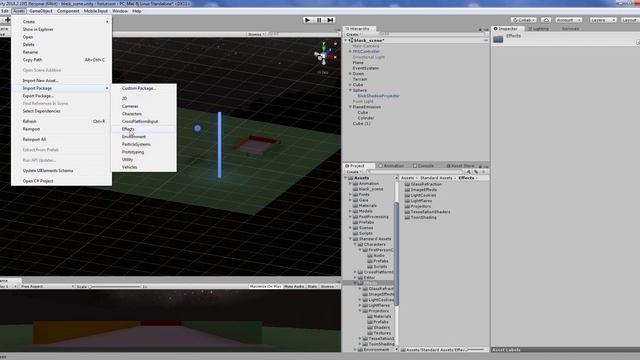The width and height of the screenshot is (640, 360).
Task: Open Gizmos dropdown in Scene view
Action: pyautogui.click(x=256, y=34)
